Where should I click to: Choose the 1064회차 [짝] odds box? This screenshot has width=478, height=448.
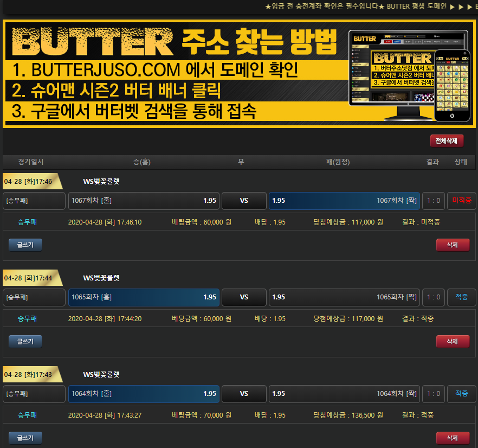(x=344, y=394)
